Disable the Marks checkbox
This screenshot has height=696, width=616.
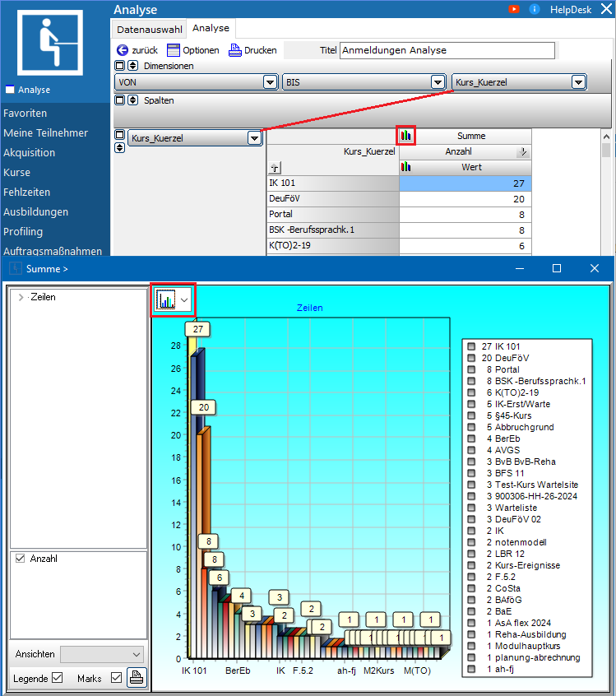pyautogui.click(x=116, y=678)
